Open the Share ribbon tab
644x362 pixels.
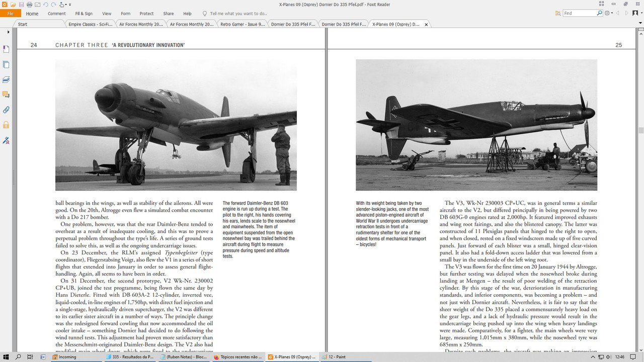(x=169, y=14)
